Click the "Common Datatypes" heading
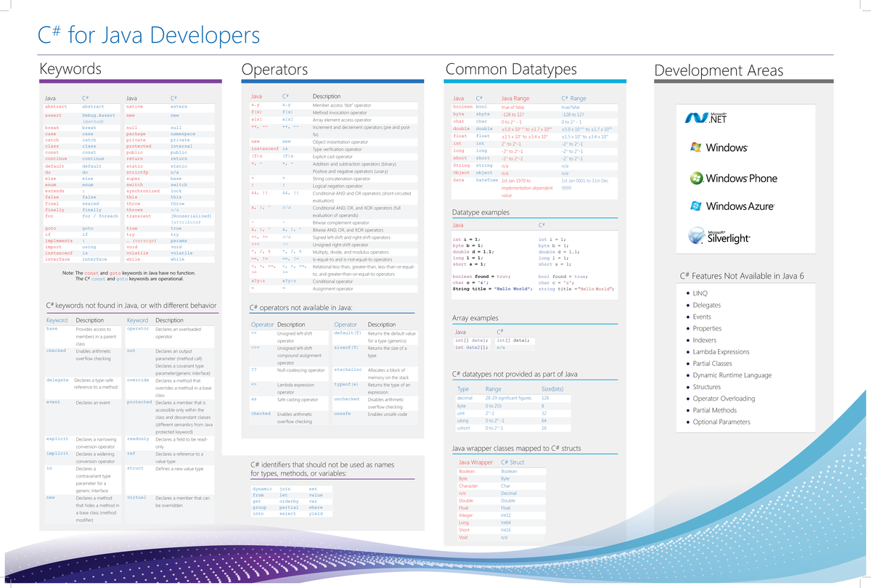 [512, 69]
